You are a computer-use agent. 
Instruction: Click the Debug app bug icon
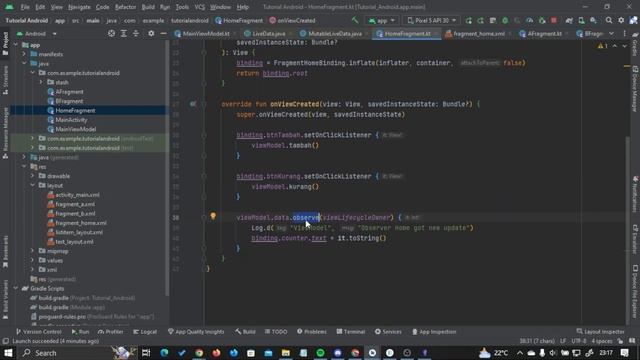click(505, 20)
